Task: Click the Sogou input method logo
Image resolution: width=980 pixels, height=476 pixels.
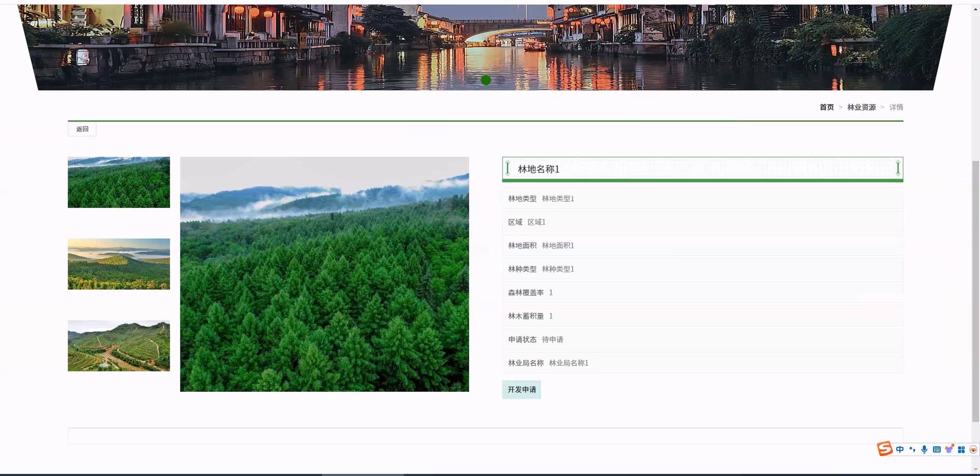Action: (x=885, y=449)
